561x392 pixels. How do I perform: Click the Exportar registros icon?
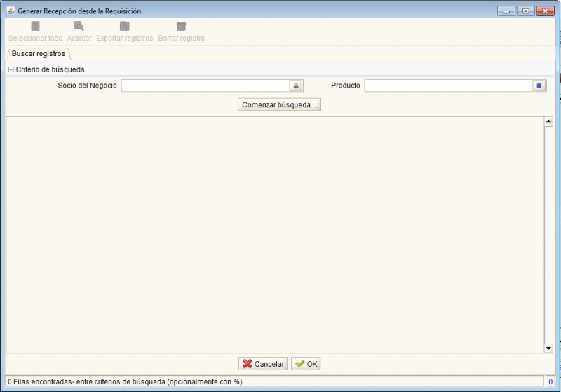pos(125,26)
